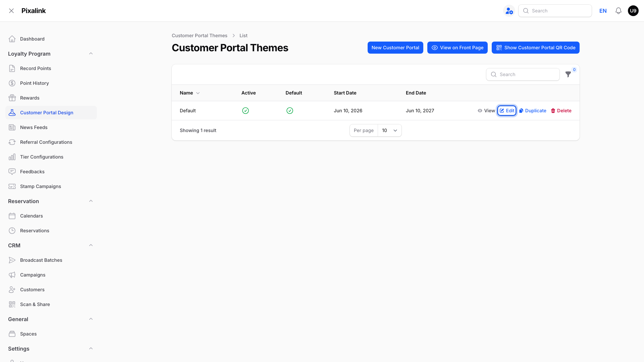
Task: Click Customer Portal Themes breadcrumb
Action: click(199, 36)
